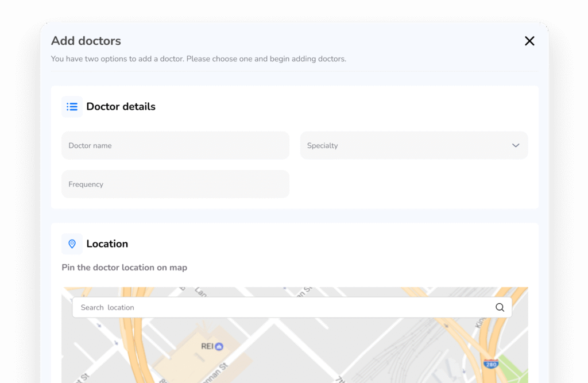Screen dimensions: 588x383
Task: Expand the Specialty dropdown chevron
Action: [x=515, y=146]
